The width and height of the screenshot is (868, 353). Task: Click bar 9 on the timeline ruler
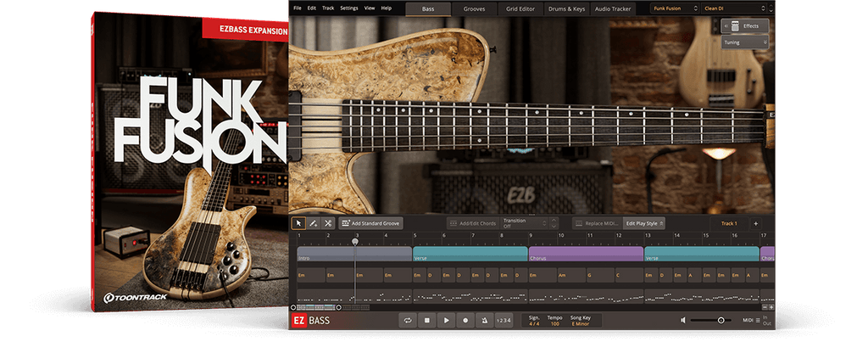[531, 236]
